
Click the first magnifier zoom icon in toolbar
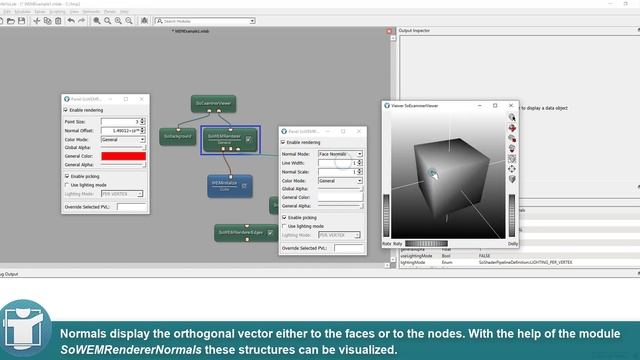click(x=97, y=21)
